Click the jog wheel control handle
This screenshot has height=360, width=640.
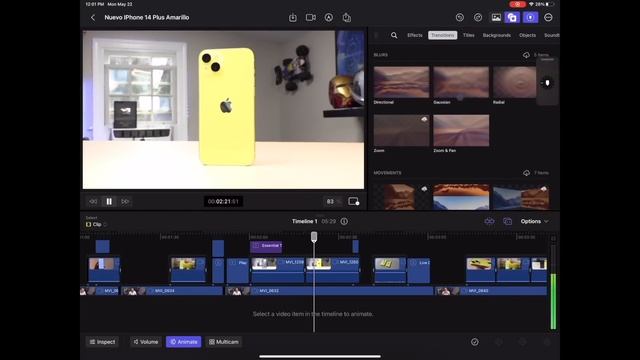tap(547, 83)
